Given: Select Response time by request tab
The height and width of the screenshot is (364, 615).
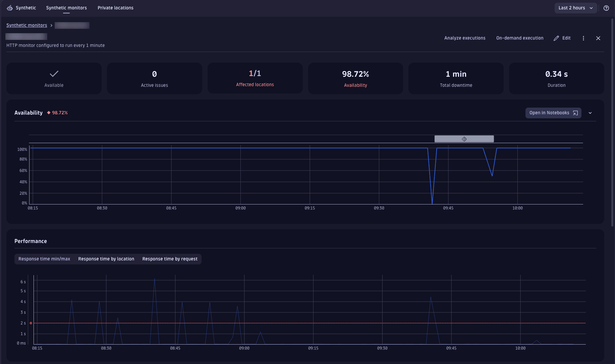Looking at the screenshot, I should pos(170,259).
